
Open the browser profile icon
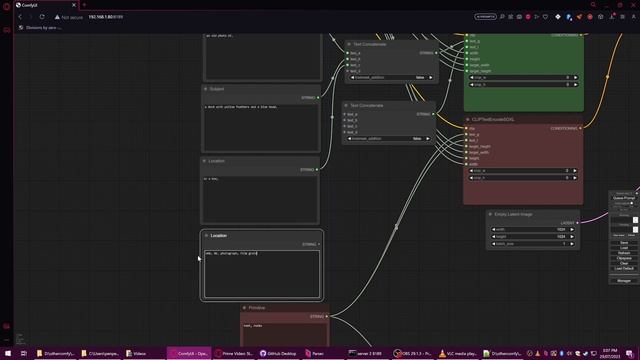(633, 17)
